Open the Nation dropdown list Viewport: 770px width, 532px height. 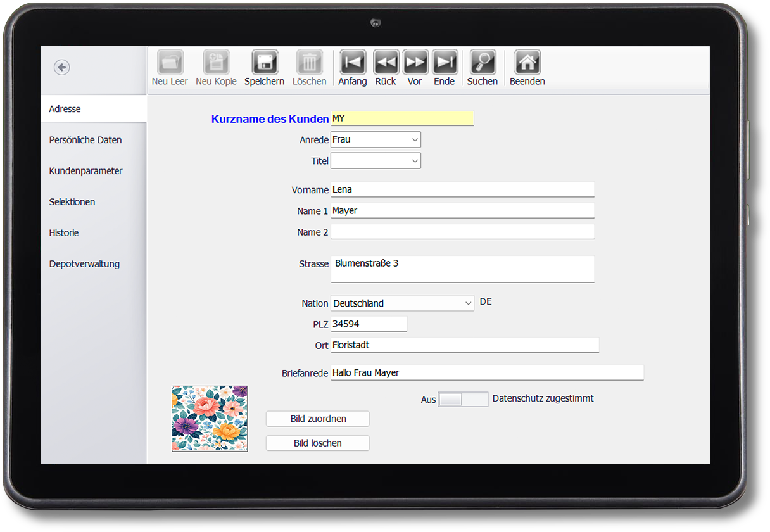(402, 303)
